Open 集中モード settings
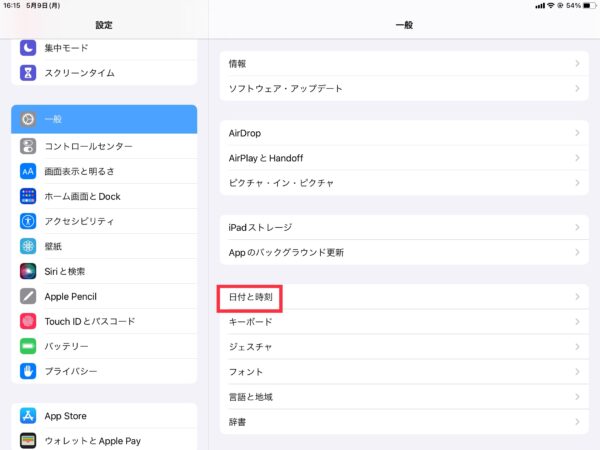The height and width of the screenshot is (450, 600). [x=104, y=48]
